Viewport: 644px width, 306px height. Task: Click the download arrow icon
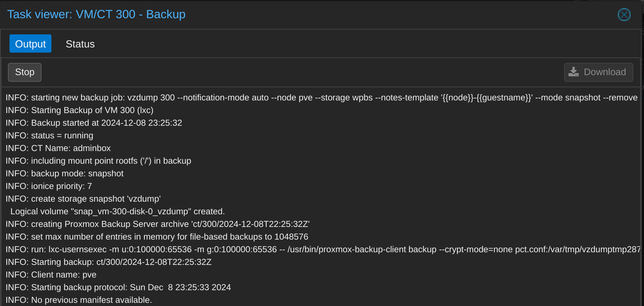[573, 72]
